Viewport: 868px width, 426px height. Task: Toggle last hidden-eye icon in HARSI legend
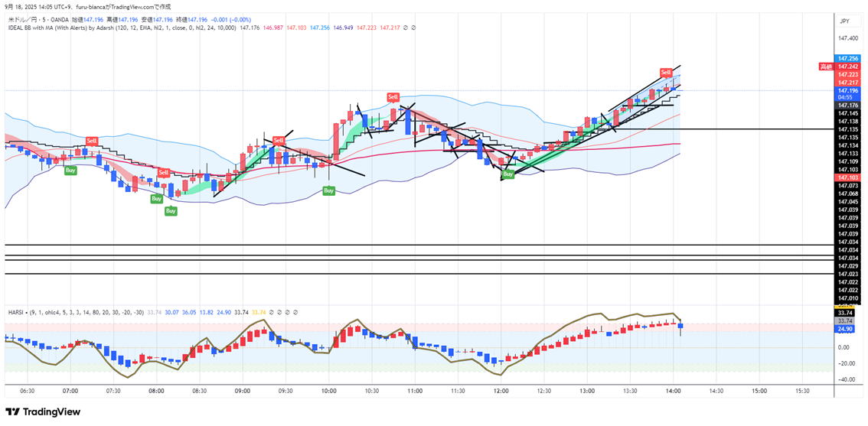(x=294, y=312)
